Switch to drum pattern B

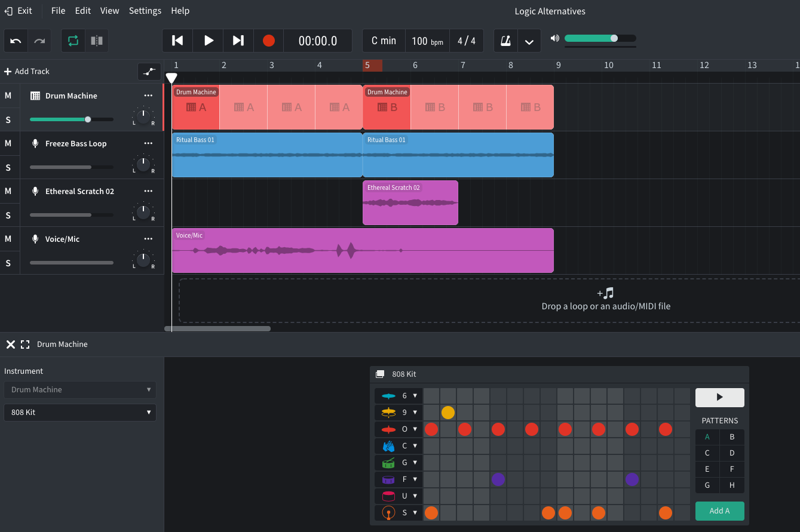(x=732, y=436)
